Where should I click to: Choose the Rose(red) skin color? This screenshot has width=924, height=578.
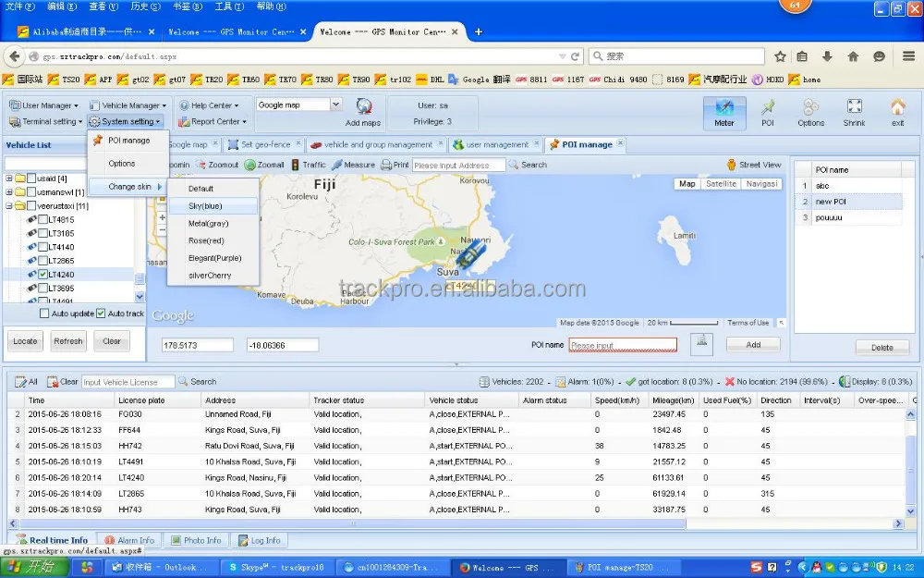click(206, 240)
